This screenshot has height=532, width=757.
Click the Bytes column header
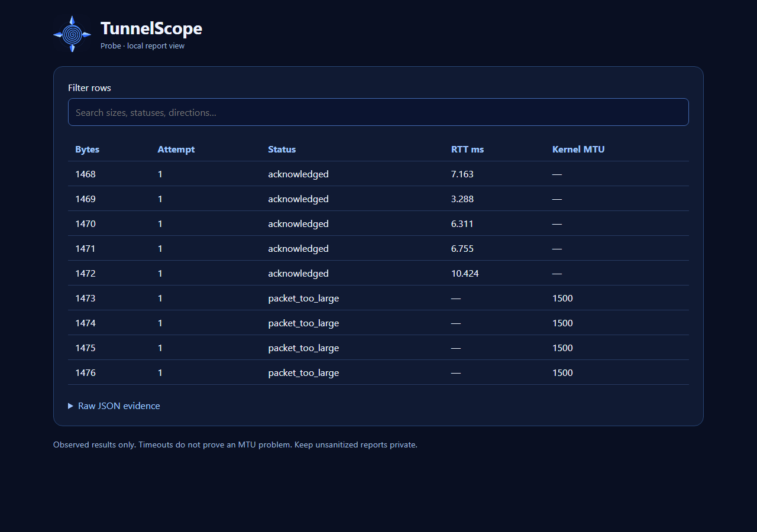pos(88,150)
